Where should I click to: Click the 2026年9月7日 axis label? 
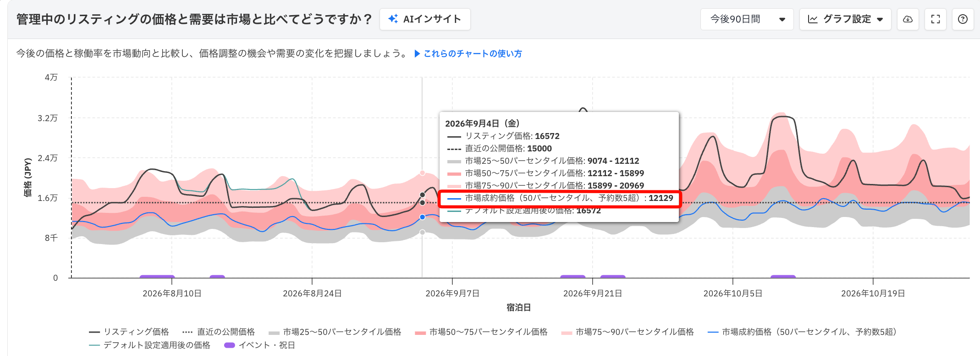click(x=452, y=294)
